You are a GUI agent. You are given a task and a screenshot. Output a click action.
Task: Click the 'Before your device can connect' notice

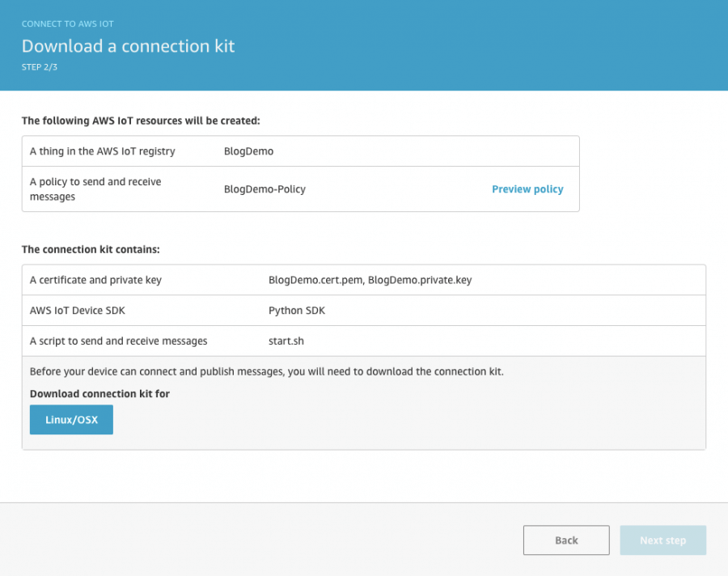(266, 371)
